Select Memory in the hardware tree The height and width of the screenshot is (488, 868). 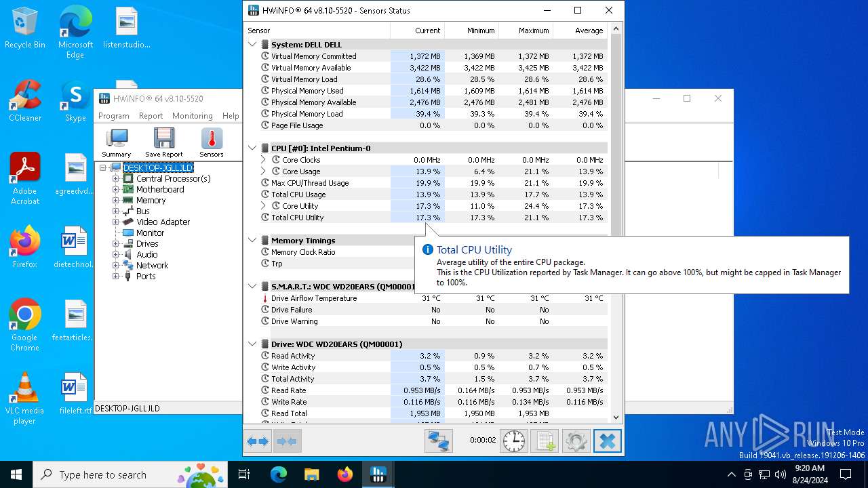click(151, 201)
